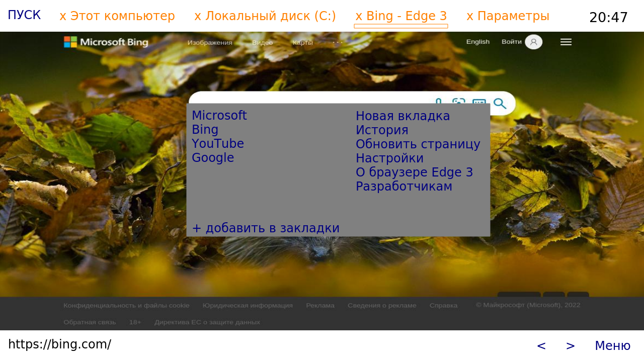
Task: Click the Войти sign-in link
Action: click(x=511, y=42)
